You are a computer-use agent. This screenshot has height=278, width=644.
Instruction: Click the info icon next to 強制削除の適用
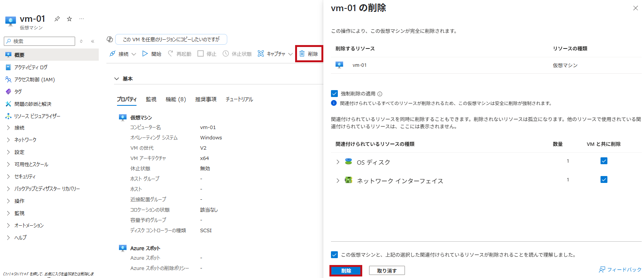(x=380, y=94)
